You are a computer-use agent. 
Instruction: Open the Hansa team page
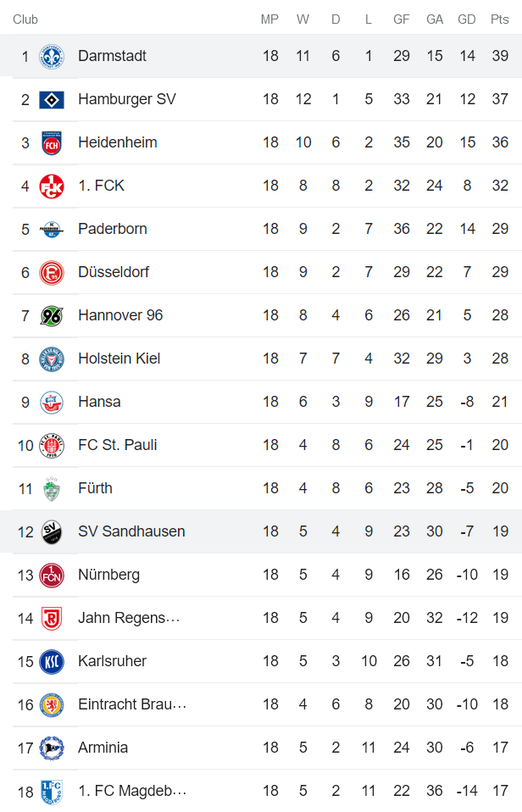[x=99, y=401]
